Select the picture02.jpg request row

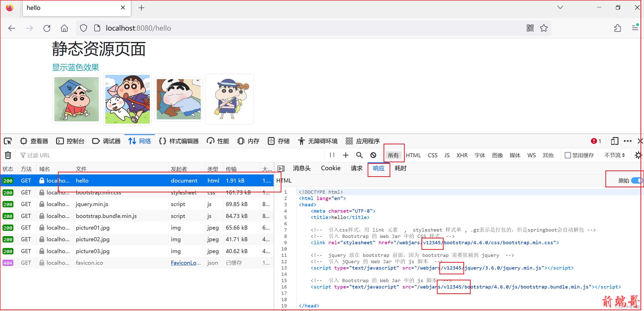point(137,239)
